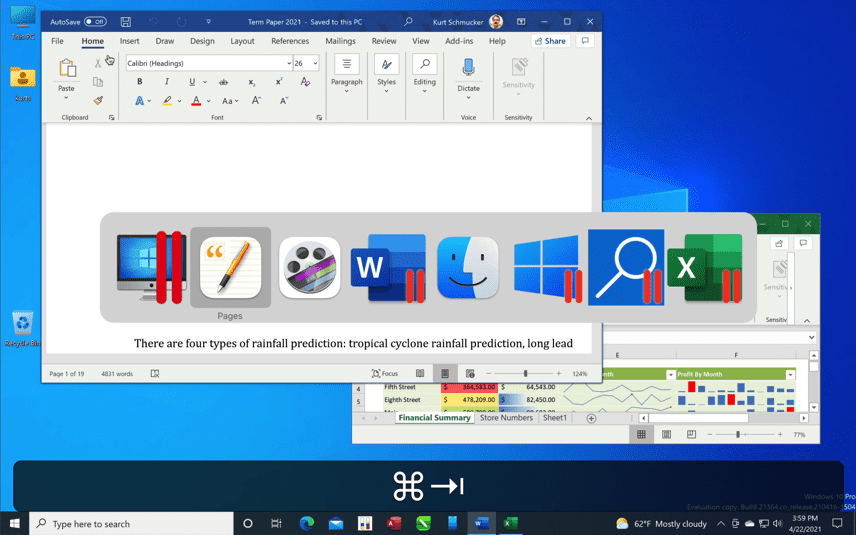Viewport: 856px width, 535px height.
Task: Select Page Break Preview in Excel
Action: click(691, 435)
